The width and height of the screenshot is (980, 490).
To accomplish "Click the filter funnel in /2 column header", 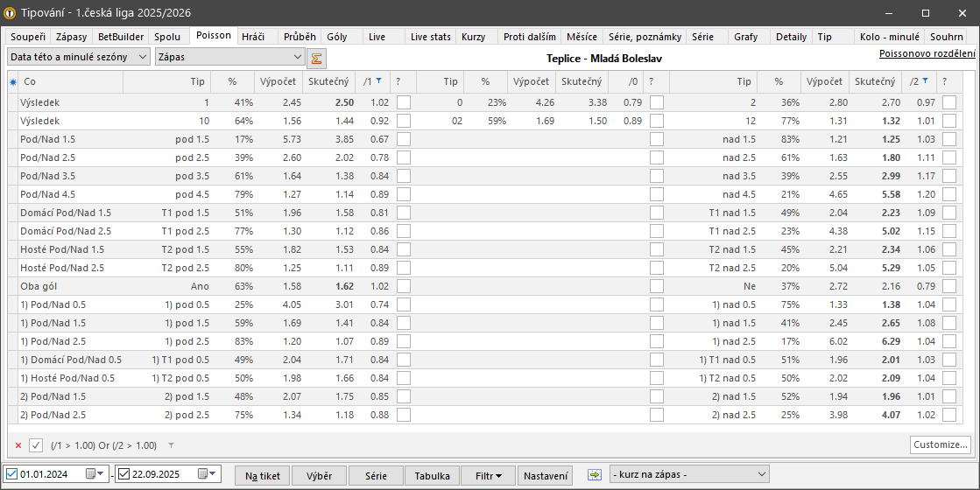I will point(924,81).
